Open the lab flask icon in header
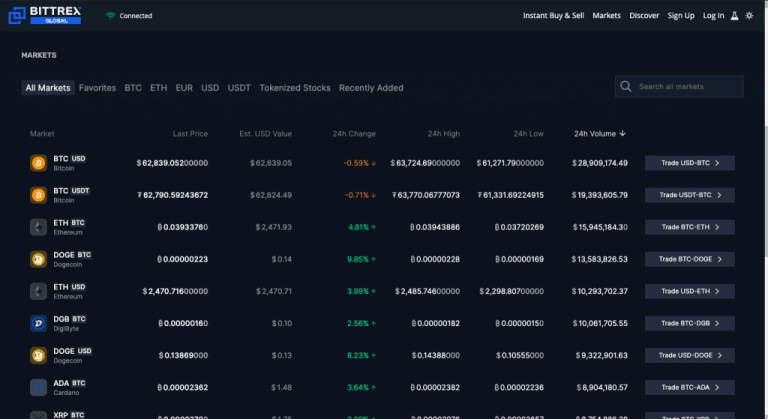Image resolution: width=768 pixels, height=419 pixels. [734, 16]
